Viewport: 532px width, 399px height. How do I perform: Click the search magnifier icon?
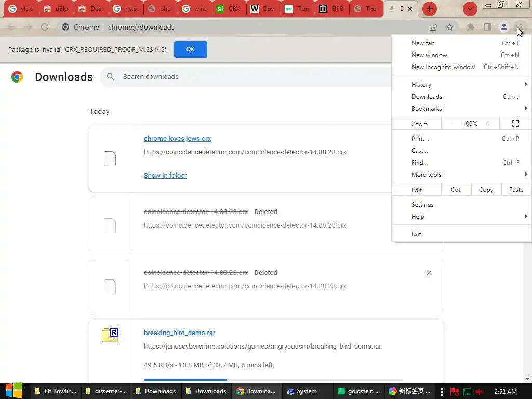click(x=110, y=77)
